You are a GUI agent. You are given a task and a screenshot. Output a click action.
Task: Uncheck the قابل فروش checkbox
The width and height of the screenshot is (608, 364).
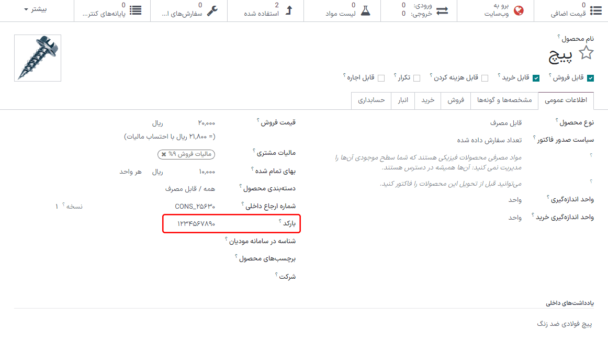click(590, 78)
